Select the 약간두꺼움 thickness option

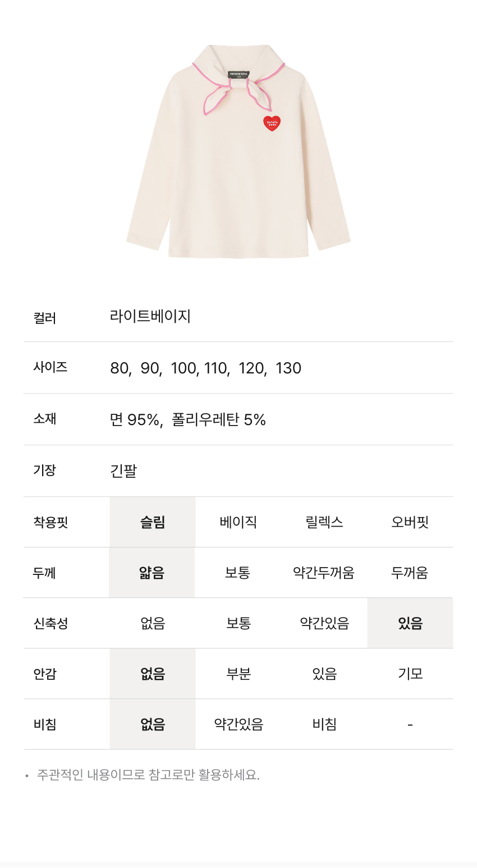click(324, 573)
